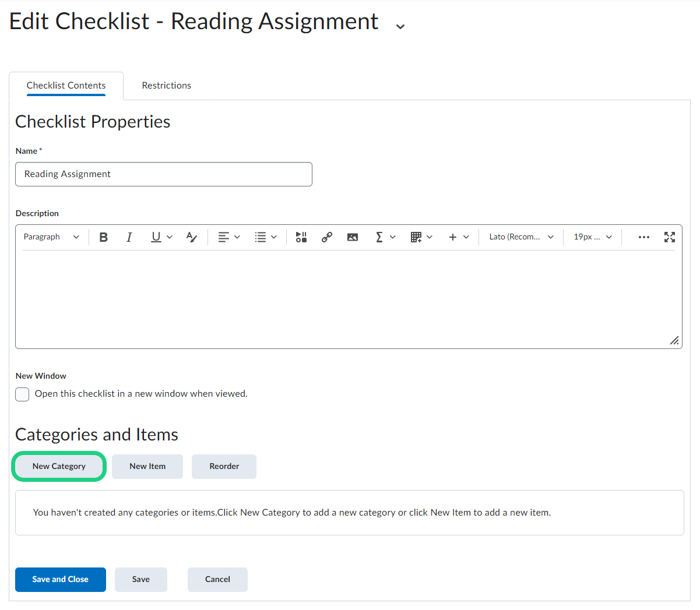The height and width of the screenshot is (610, 700).
Task: Toggle bold formatting in description editor
Action: click(104, 237)
